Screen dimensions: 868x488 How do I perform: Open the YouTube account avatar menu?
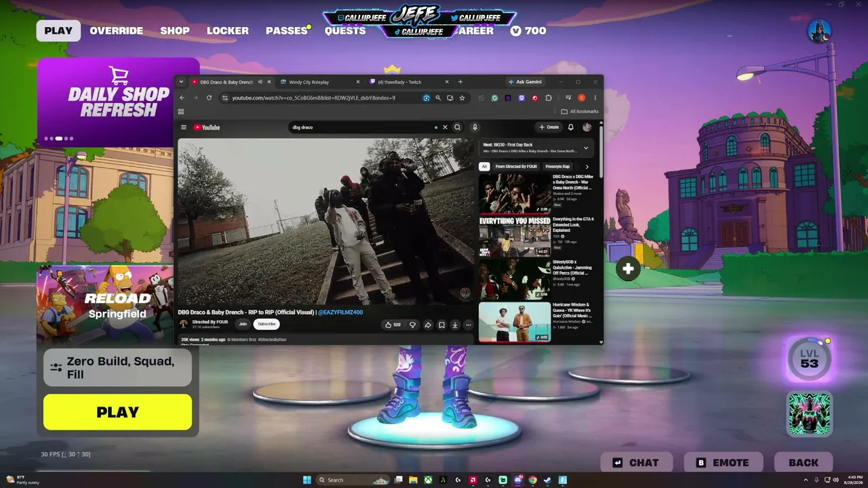(587, 127)
